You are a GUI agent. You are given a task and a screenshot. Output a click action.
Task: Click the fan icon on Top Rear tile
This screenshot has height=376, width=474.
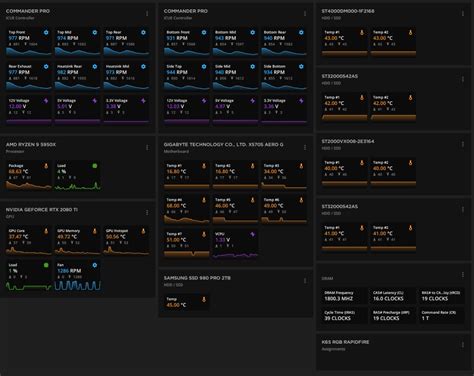(143, 32)
